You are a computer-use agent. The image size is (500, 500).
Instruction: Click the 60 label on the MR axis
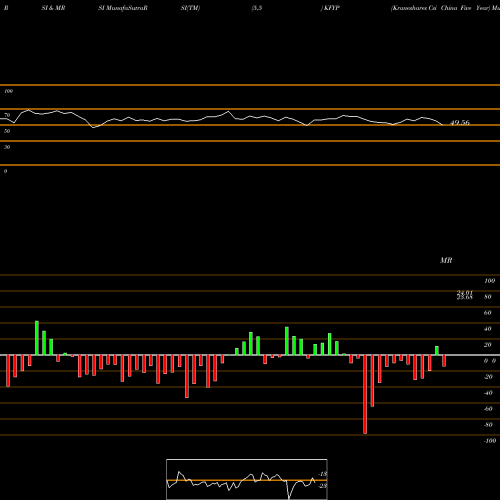(x=488, y=313)
